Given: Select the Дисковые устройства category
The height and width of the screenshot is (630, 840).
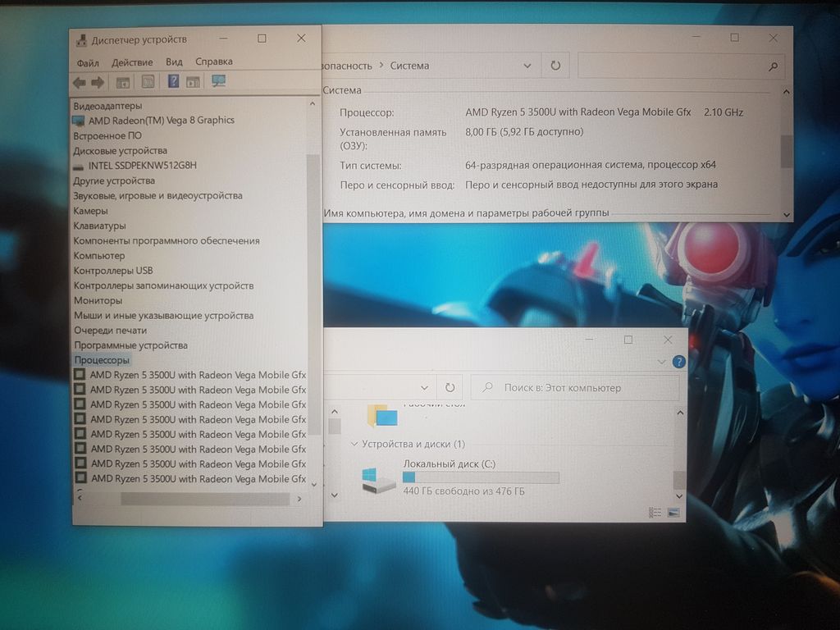Looking at the screenshot, I should (x=120, y=151).
